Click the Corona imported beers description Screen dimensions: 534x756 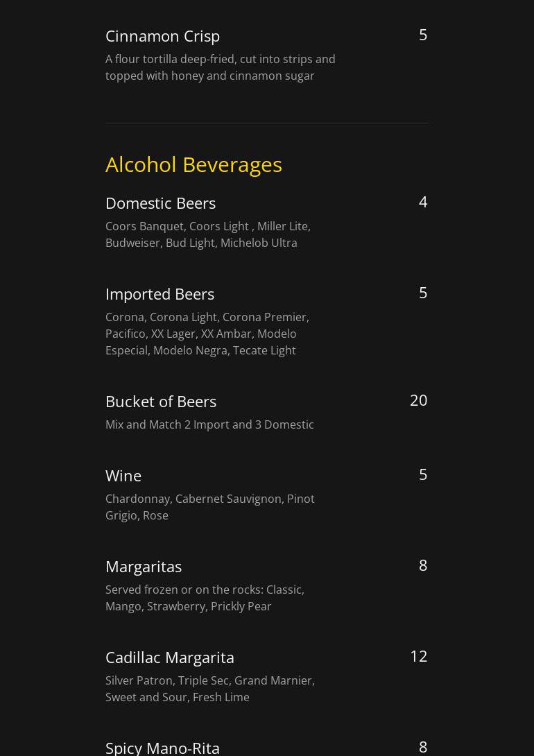[207, 334]
